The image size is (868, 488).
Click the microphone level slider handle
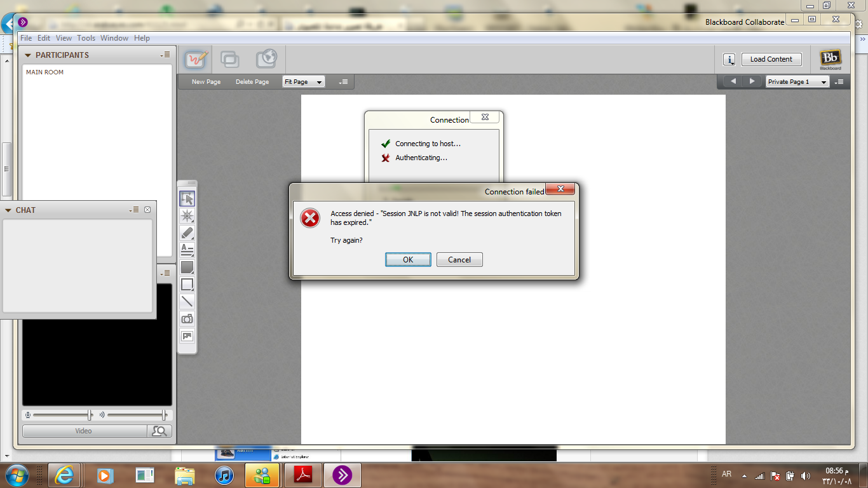tap(90, 415)
